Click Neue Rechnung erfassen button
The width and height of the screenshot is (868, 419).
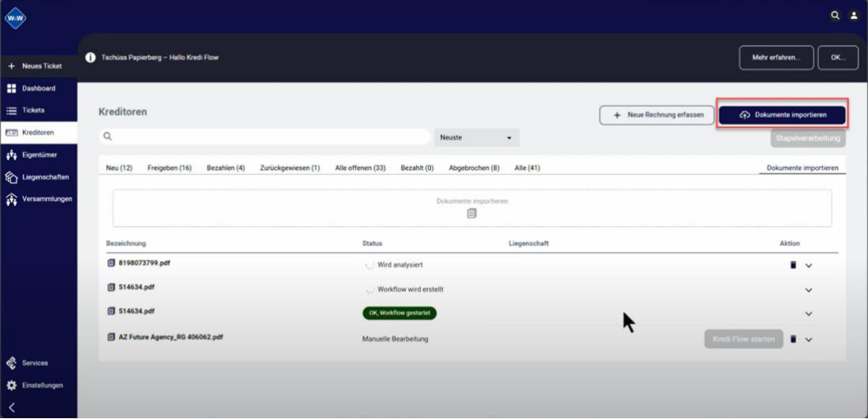coord(657,115)
